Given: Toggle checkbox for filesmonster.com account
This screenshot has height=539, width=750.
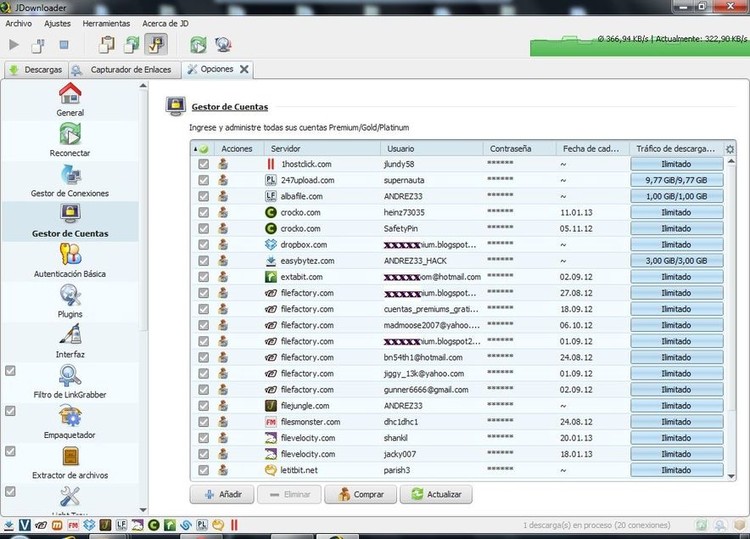Looking at the screenshot, I should [x=204, y=422].
